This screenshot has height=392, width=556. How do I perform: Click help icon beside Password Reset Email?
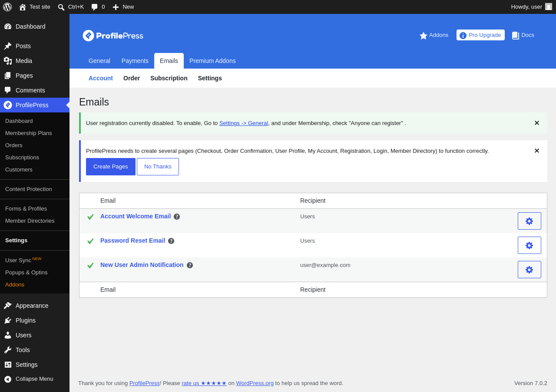(171, 241)
